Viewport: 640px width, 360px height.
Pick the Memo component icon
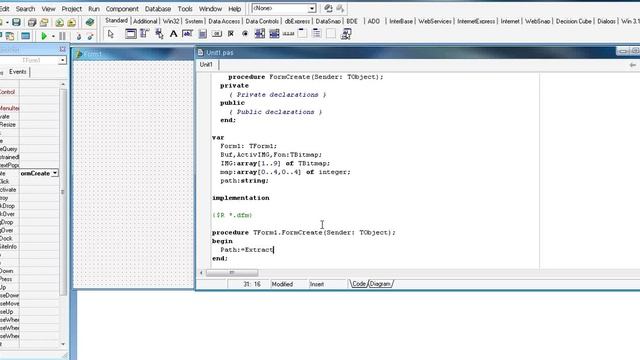pos(202,34)
